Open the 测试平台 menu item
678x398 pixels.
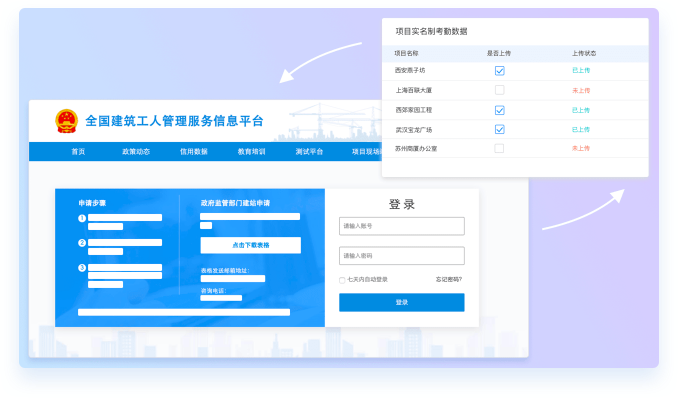(x=309, y=151)
